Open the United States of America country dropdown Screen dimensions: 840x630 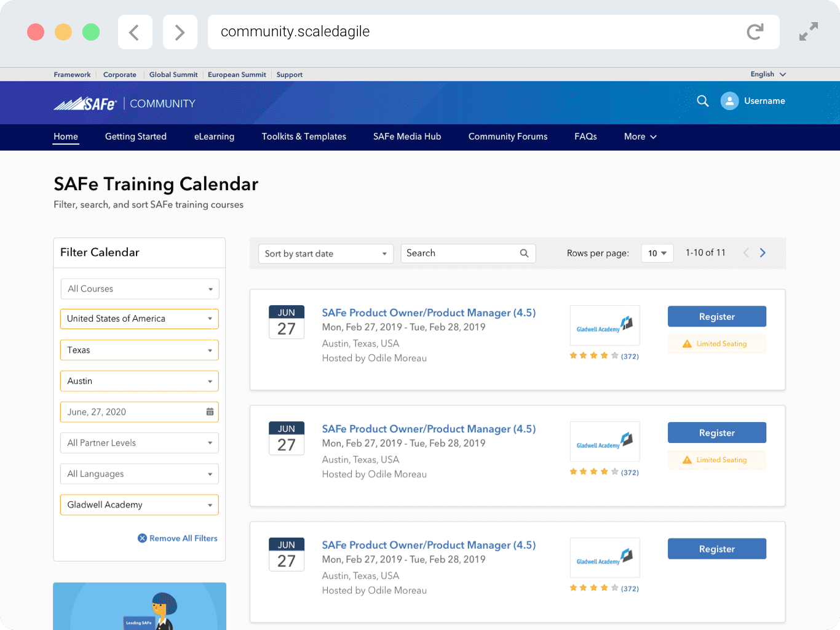(140, 319)
